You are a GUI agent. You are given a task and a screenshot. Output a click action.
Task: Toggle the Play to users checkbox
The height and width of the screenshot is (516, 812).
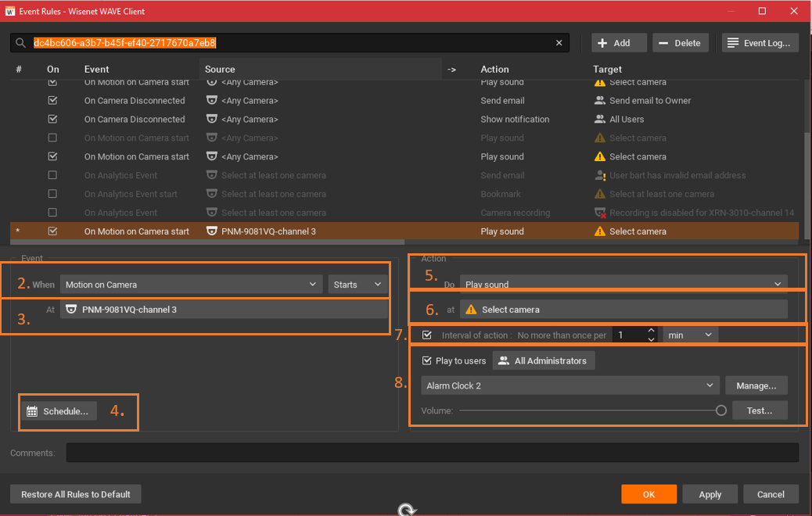(426, 360)
